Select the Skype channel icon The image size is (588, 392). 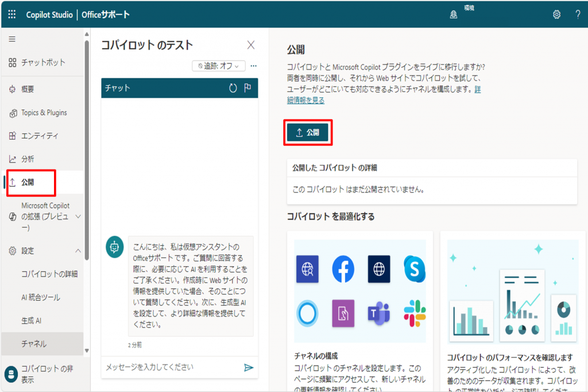click(x=415, y=269)
